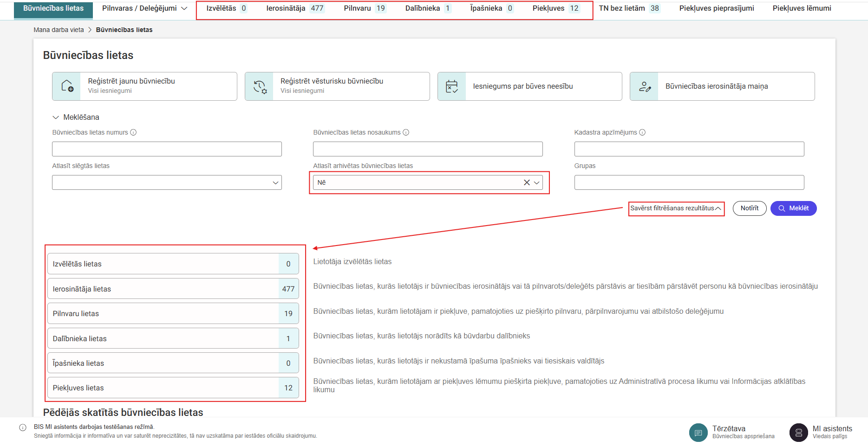
Task: Open the Tērzētava chat icon
Action: pos(698,432)
